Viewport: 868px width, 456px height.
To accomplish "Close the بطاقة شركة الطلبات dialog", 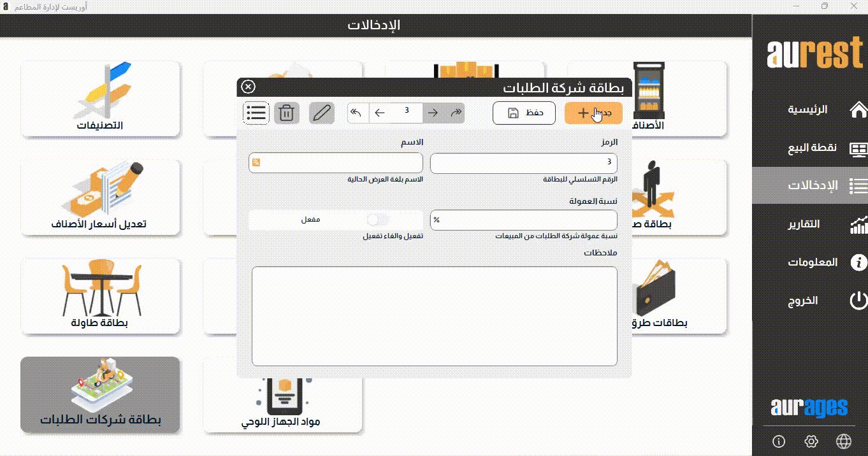I will 249,87.
